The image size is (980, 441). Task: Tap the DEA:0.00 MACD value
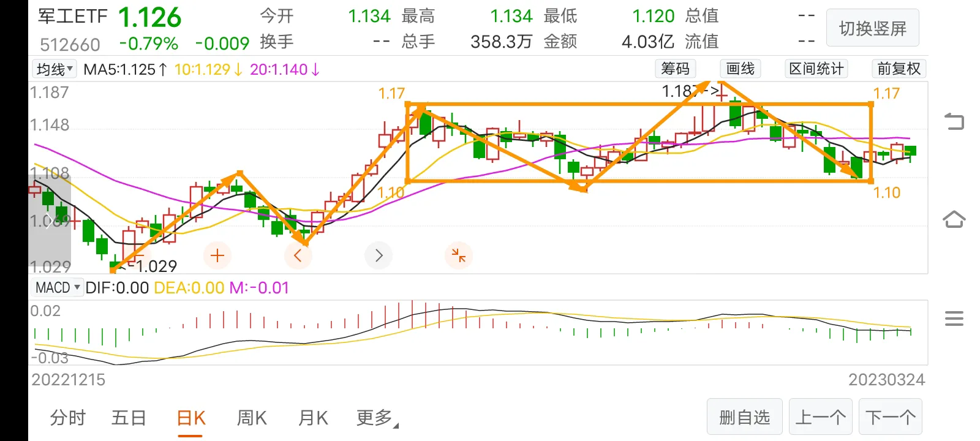point(189,288)
